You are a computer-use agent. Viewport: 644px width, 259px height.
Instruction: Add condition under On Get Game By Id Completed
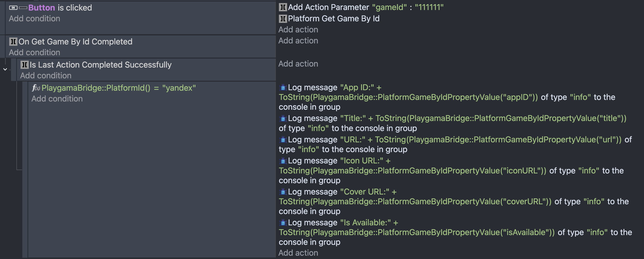pos(34,52)
